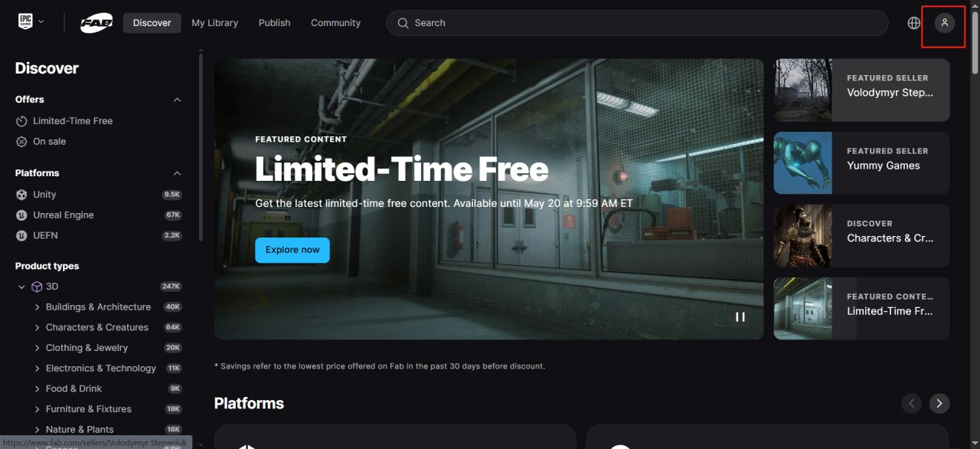This screenshot has height=449, width=980.
Task: Expand Buildings & Architecture category
Action: click(x=38, y=307)
